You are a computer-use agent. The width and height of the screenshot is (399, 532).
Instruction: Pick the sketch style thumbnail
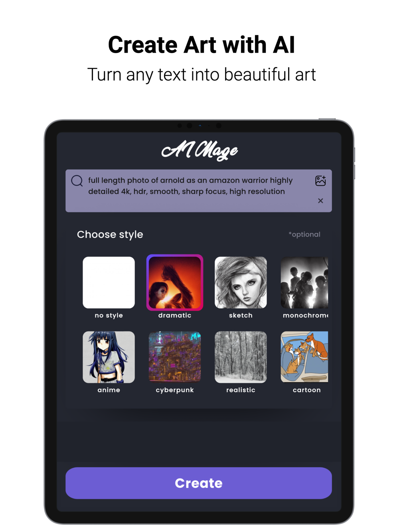coord(241,282)
